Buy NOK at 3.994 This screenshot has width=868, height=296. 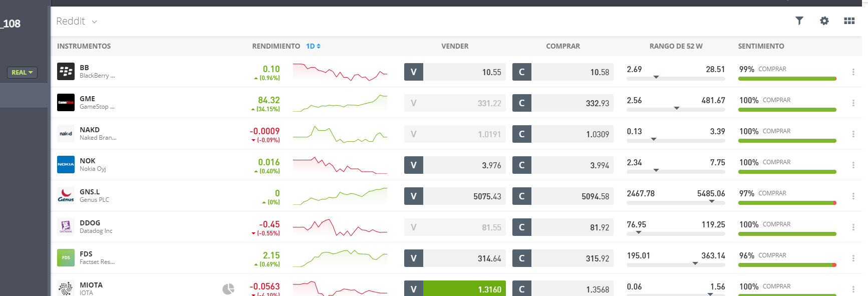coord(563,165)
